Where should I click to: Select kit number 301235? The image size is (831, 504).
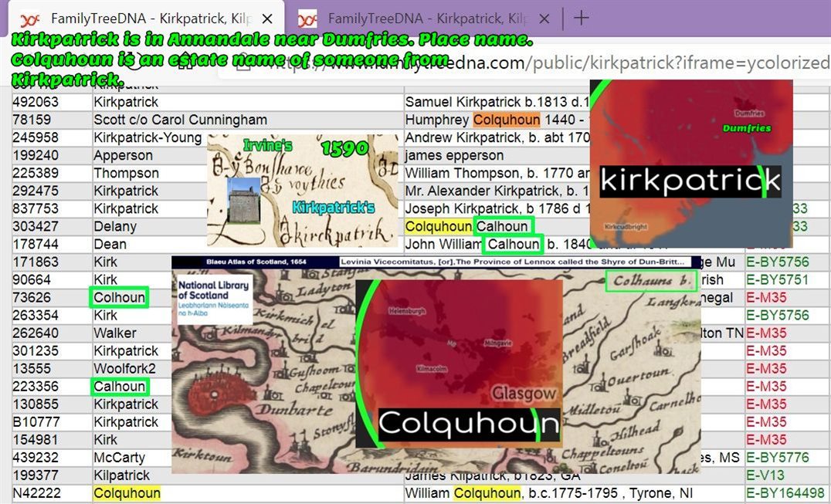click(36, 351)
